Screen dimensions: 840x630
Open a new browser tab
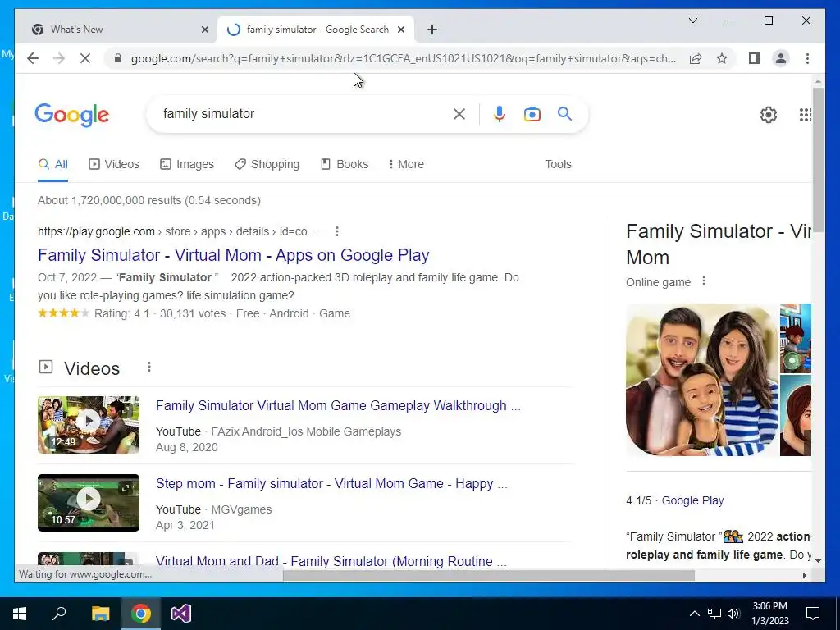click(x=432, y=30)
